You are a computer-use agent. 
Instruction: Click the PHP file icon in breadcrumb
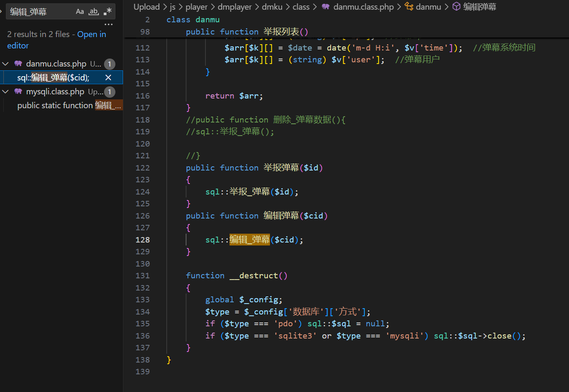pos(326,7)
